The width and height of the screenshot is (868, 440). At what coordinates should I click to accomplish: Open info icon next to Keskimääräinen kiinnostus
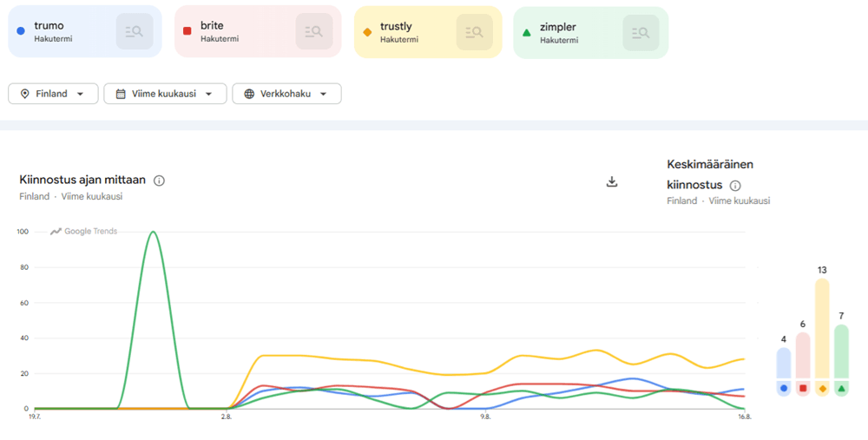click(x=735, y=186)
